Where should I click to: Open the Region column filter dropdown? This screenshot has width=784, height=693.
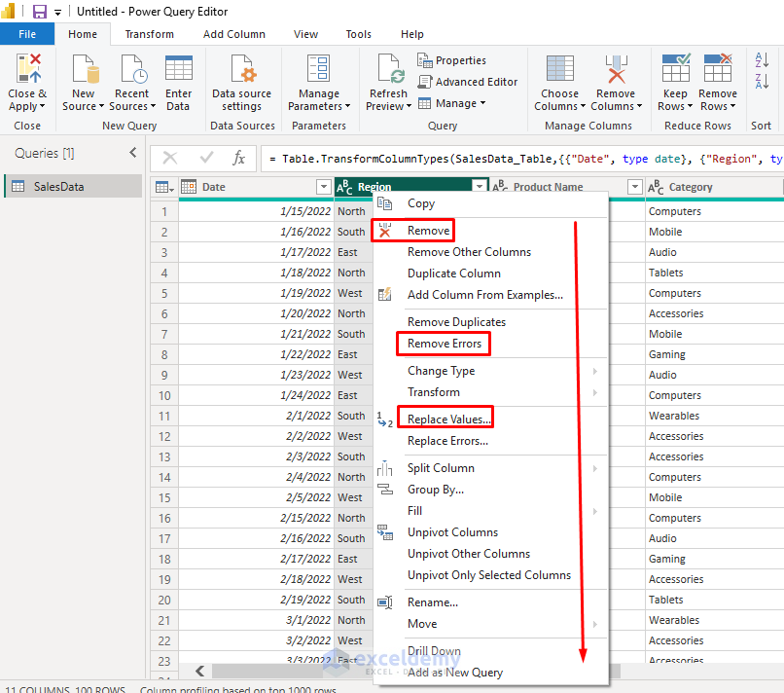pyautogui.click(x=480, y=187)
